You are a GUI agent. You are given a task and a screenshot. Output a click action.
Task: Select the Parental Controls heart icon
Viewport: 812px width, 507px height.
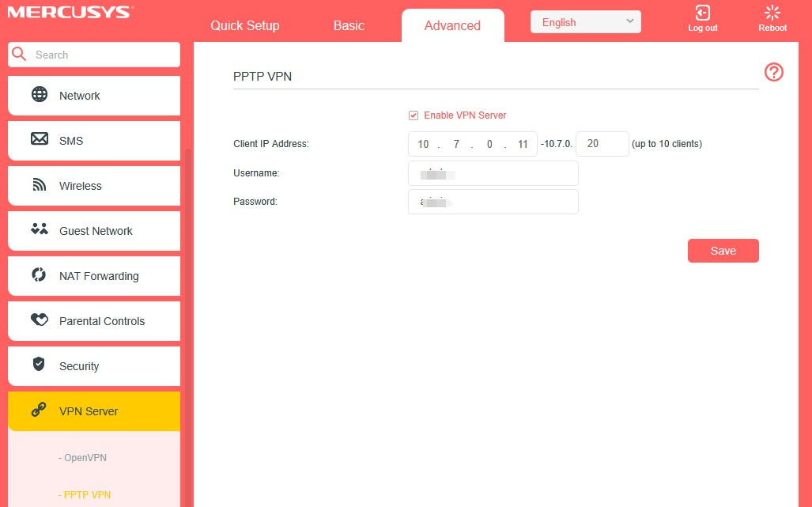click(x=40, y=320)
